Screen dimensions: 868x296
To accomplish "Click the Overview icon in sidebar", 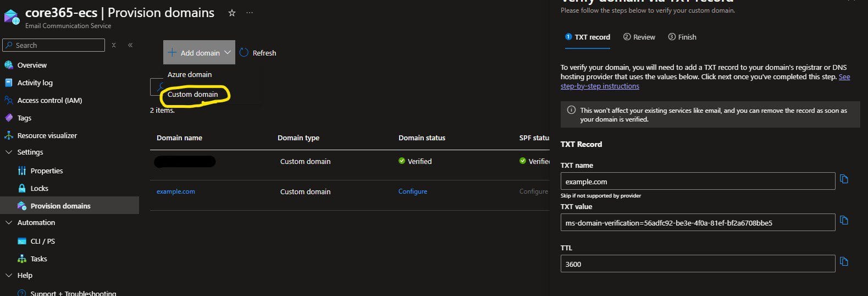I will 9,65.
